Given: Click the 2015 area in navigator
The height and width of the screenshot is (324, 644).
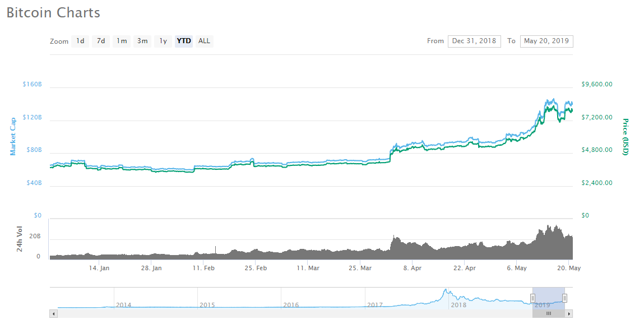Looking at the screenshot, I should click(x=207, y=304).
